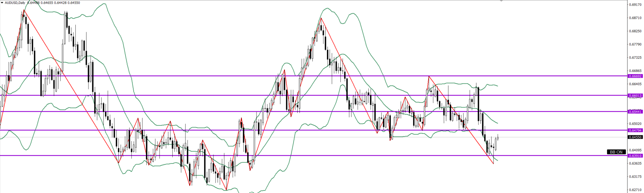The image size is (644, 193).
Task: Click the black current price tag 0.64550
Action: pyautogui.click(x=635, y=137)
